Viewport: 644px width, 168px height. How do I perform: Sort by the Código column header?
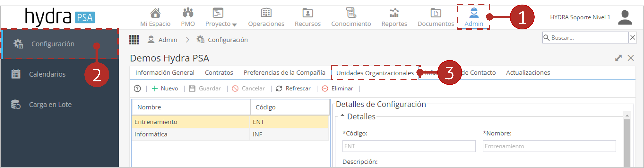[290, 107]
